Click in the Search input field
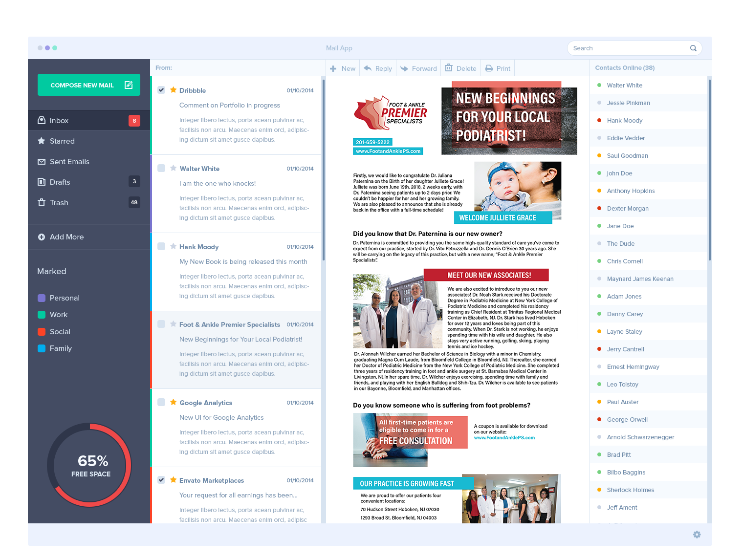The width and height of the screenshot is (743, 560). (634, 48)
